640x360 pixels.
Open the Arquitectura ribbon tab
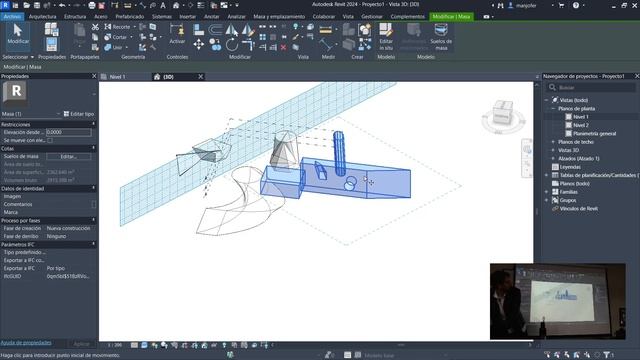tap(42, 17)
